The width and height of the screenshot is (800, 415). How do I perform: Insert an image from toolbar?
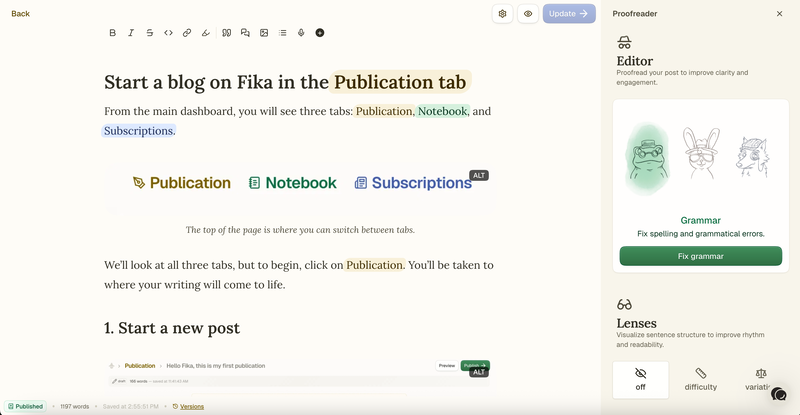[264, 33]
